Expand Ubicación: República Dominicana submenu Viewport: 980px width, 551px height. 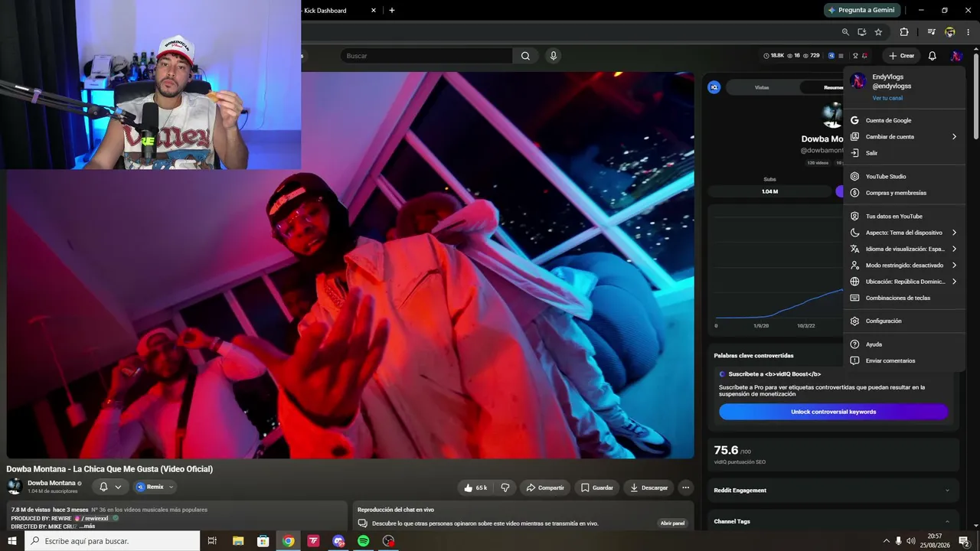(x=904, y=282)
